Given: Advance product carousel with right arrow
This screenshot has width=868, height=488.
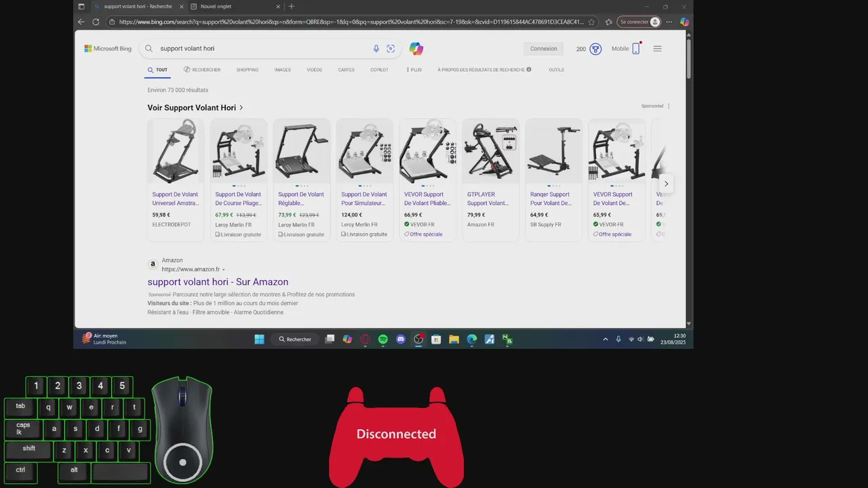Looking at the screenshot, I should pos(666,184).
